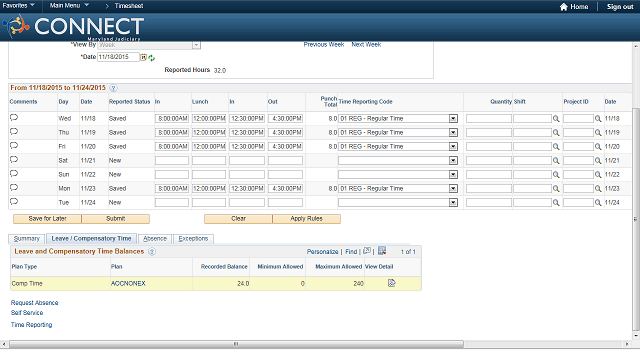Screen dimensions: 640x360
Task: Open comment bubble for Tue 11/24
Action: click(x=14, y=202)
